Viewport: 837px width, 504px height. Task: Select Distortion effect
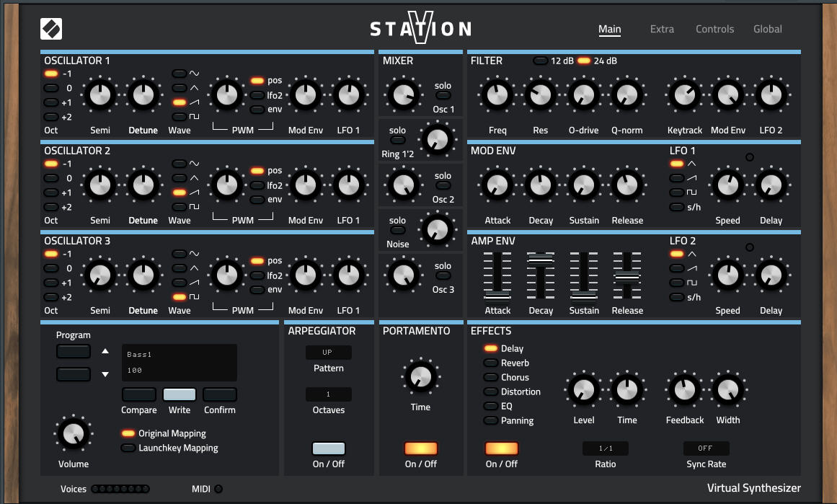490,392
